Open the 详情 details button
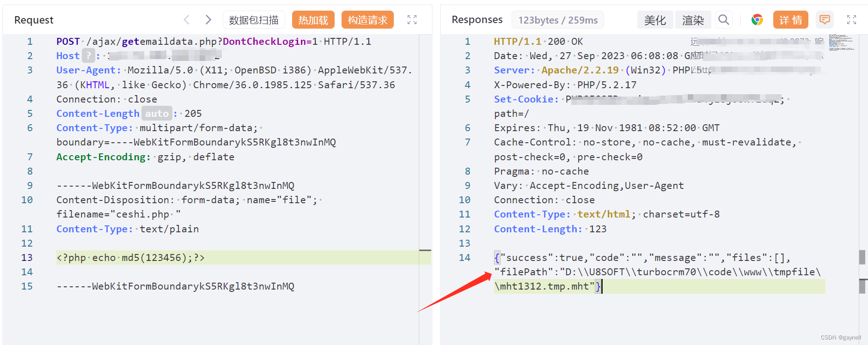 [791, 20]
